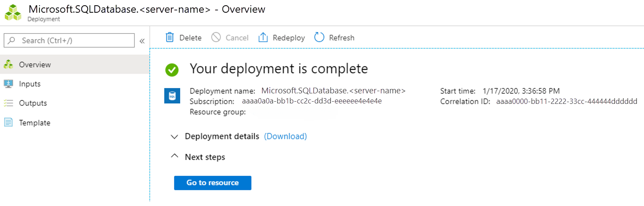The width and height of the screenshot is (644, 206).
Task: Click the green checkmark success icon
Action: [x=172, y=69]
